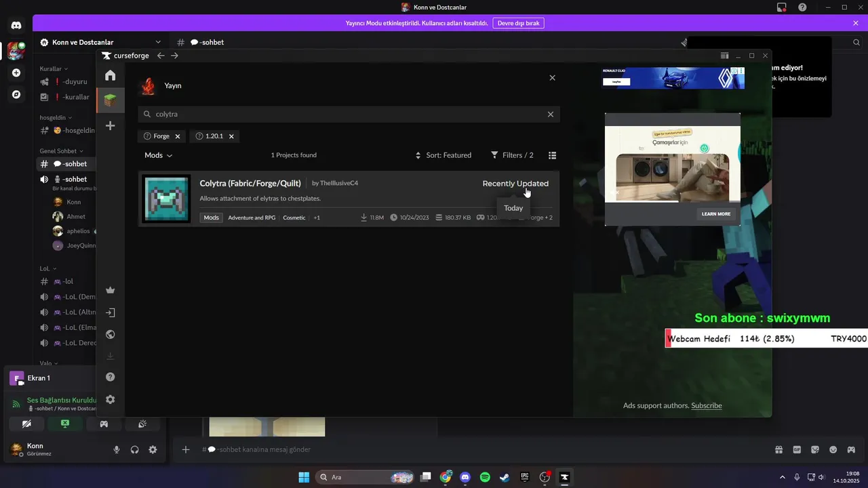The image size is (868, 488).
Task: Click the CurseForge sign-in door icon
Action: (111, 312)
